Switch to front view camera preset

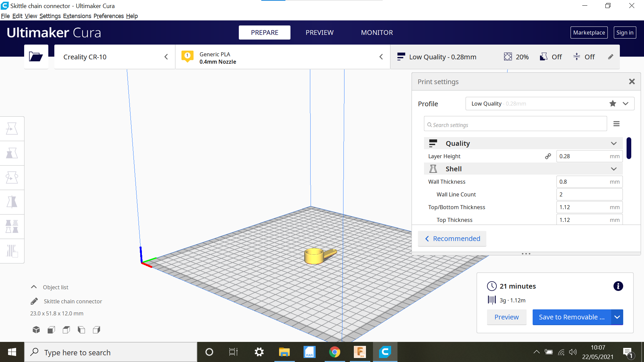(x=51, y=329)
